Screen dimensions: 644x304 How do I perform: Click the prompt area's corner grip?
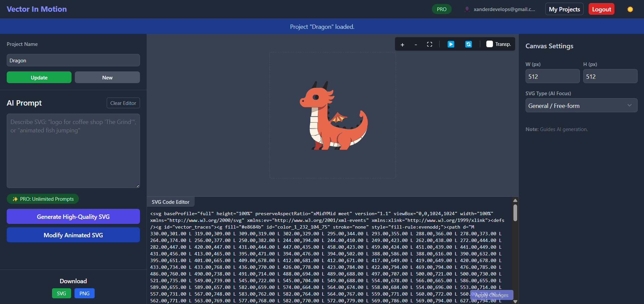(138, 186)
